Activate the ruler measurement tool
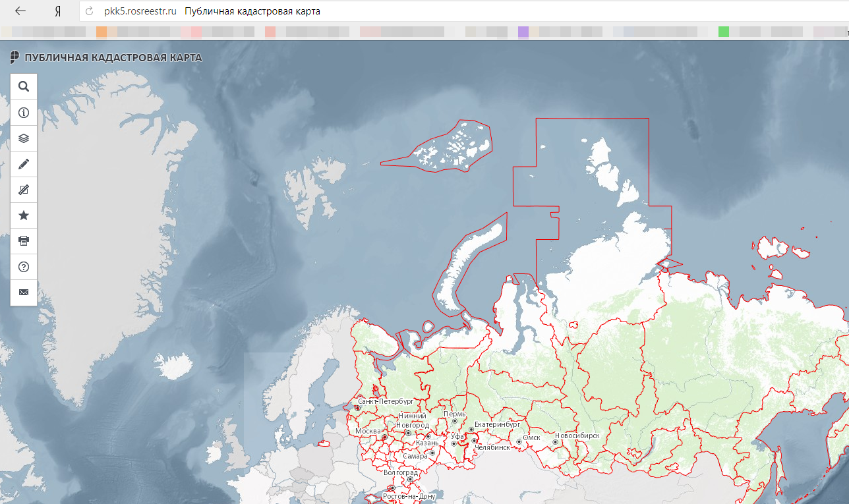The height and width of the screenshot is (504, 849). tap(24, 190)
